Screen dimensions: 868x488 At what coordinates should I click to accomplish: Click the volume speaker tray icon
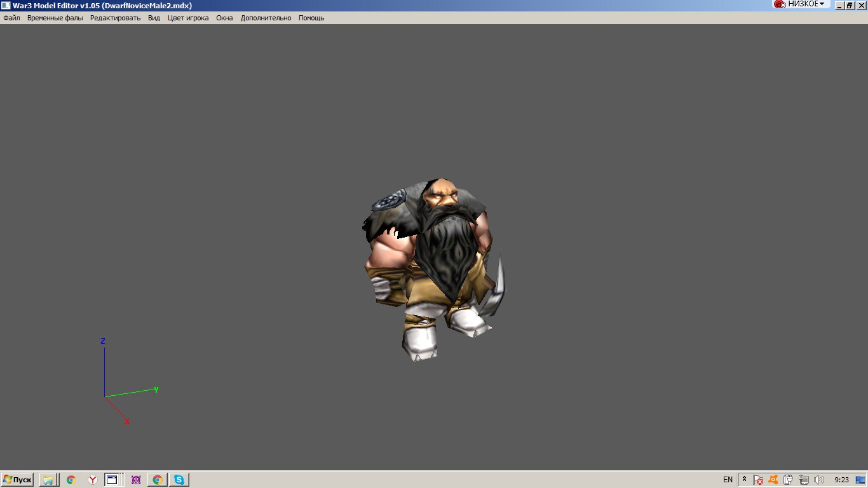[x=818, y=480]
